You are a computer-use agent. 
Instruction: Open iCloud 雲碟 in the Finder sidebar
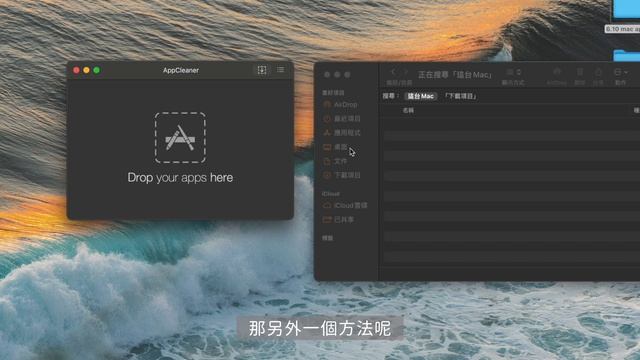click(345, 205)
